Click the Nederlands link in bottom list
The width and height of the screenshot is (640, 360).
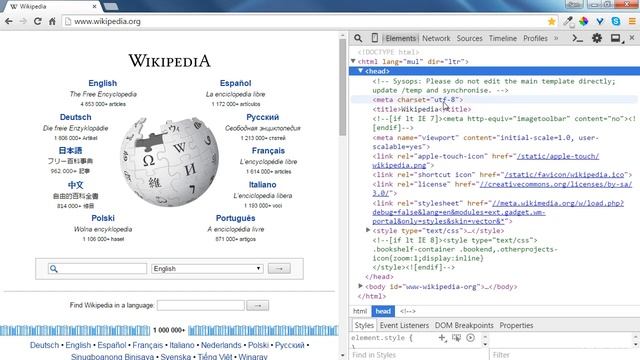click(x=221, y=345)
